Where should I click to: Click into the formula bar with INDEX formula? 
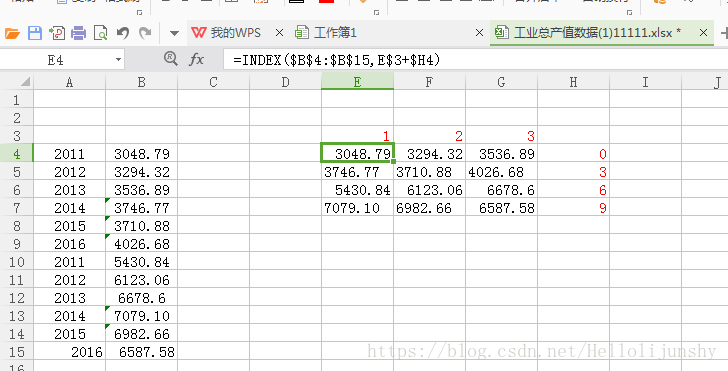pos(475,60)
